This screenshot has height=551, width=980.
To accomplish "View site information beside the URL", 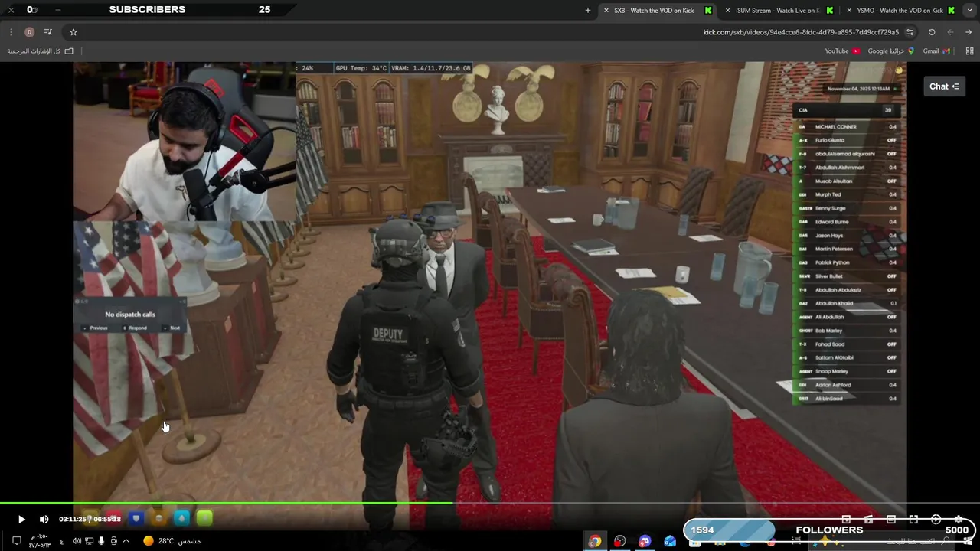I will click(910, 32).
